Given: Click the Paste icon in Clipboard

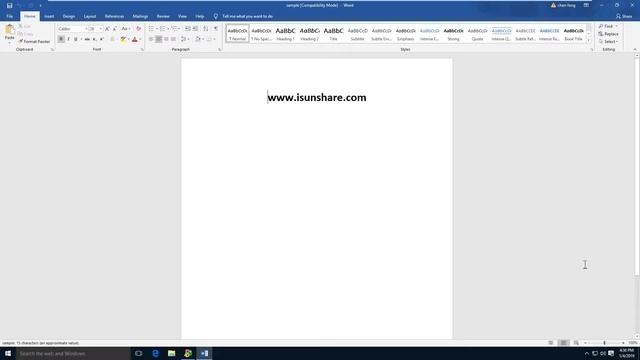Looking at the screenshot, I should (9, 29).
